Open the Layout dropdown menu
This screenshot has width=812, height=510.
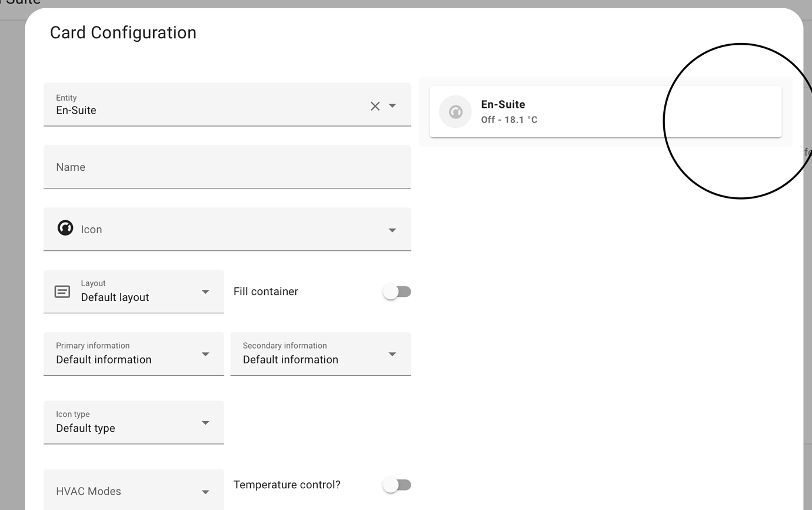point(205,291)
